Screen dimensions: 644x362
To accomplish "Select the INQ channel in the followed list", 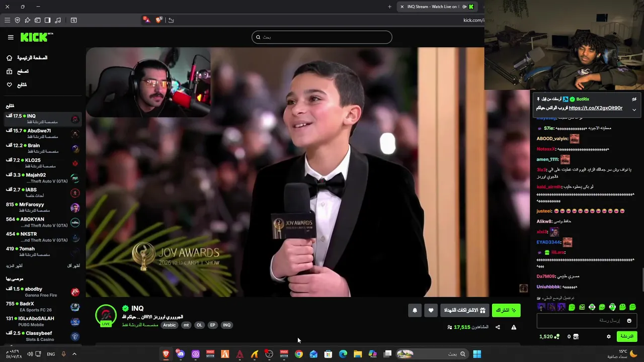I will pos(42,119).
